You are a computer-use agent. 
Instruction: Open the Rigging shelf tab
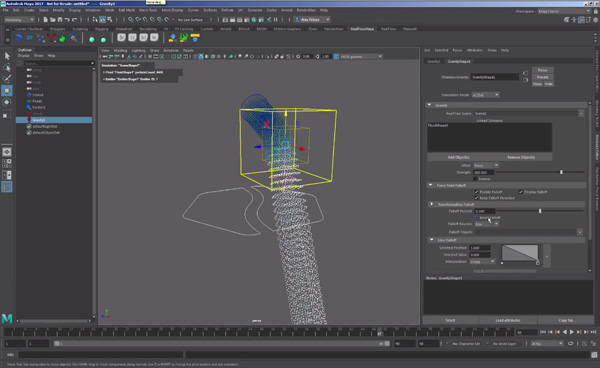coord(101,29)
